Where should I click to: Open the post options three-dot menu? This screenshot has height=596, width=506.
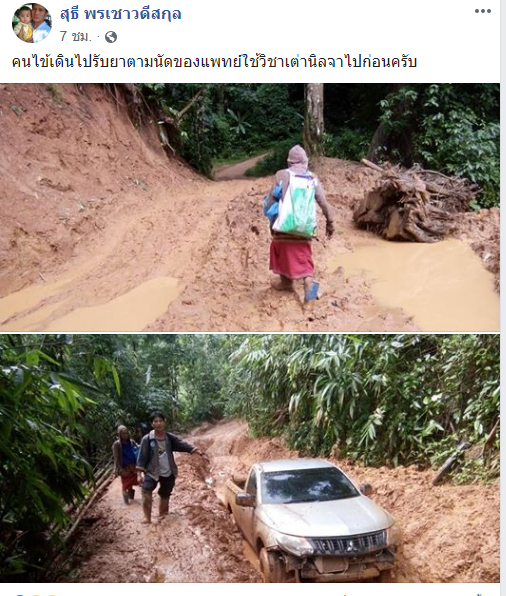pyautogui.click(x=482, y=11)
